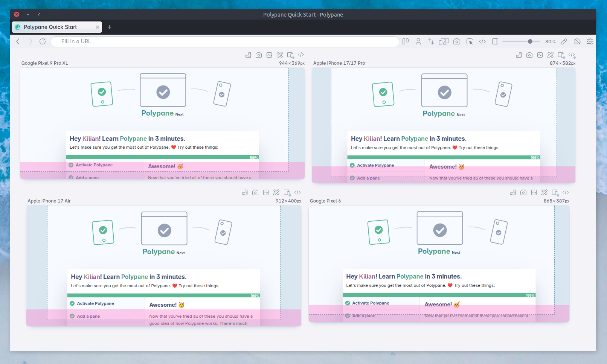Close the Polypane Quick Start tab
The width and height of the screenshot is (607, 364).
pyautogui.click(x=98, y=27)
